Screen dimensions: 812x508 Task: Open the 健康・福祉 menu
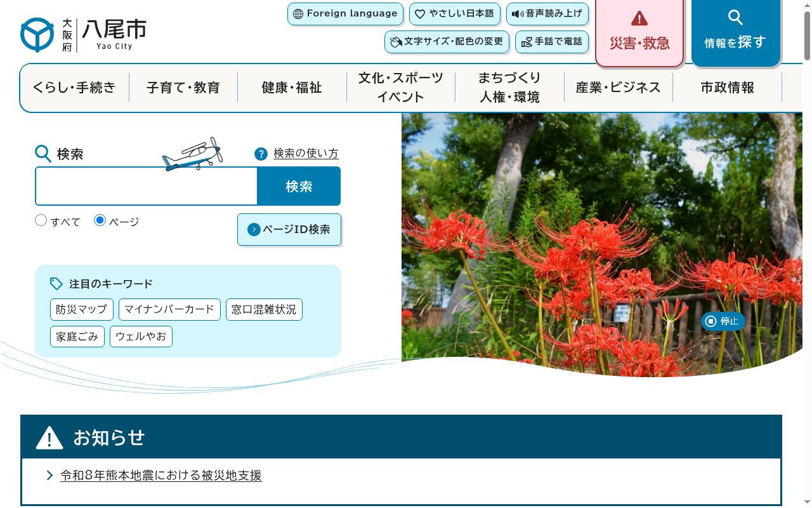pos(292,88)
